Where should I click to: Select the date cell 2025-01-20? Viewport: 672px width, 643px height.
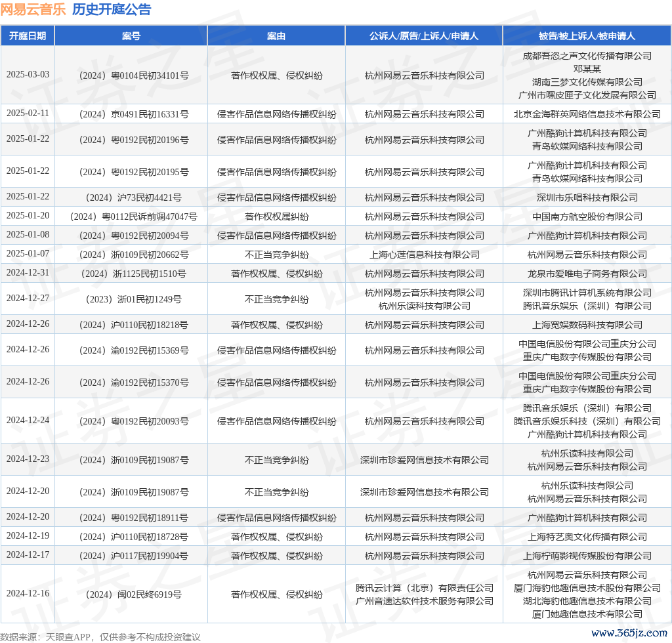(x=28, y=215)
